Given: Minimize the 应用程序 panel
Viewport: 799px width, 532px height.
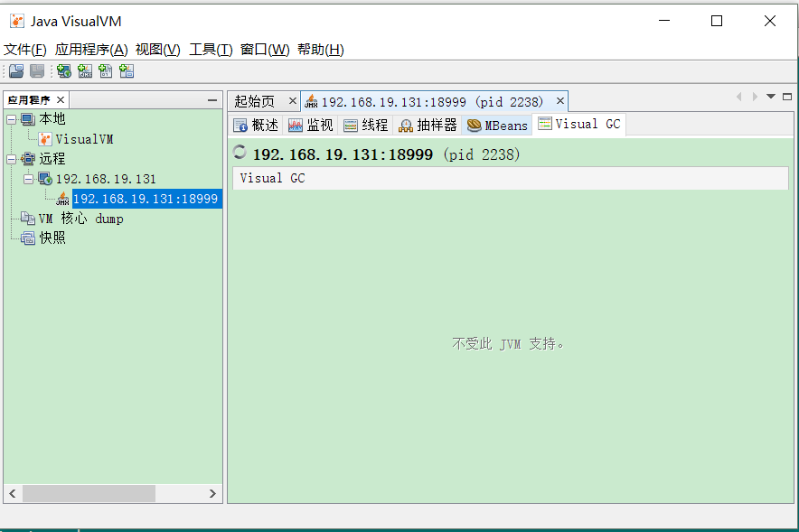Looking at the screenshot, I should [212, 100].
